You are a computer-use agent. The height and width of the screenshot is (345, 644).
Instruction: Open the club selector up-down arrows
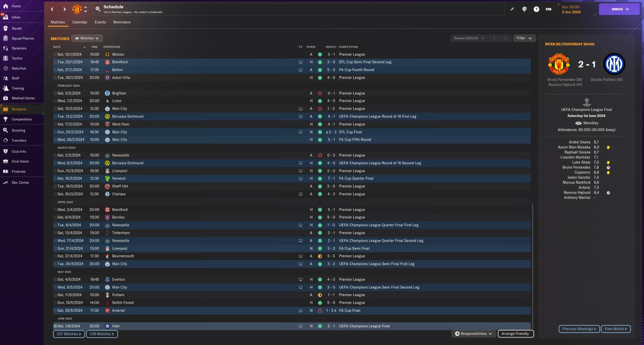tap(86, 9)
